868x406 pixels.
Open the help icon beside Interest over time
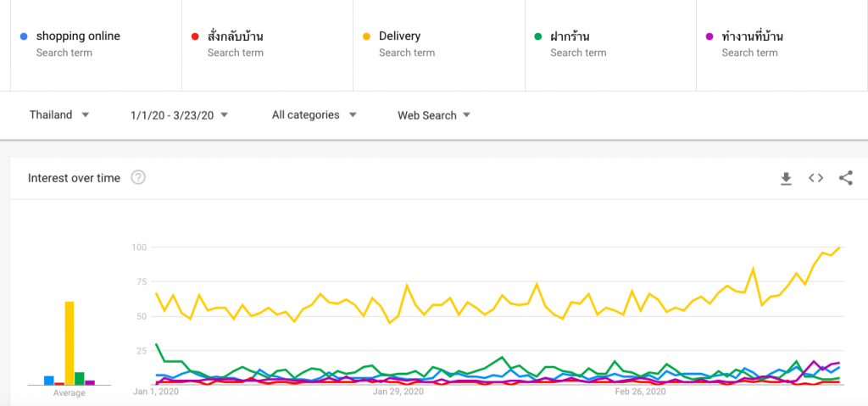tap(138, 178)
